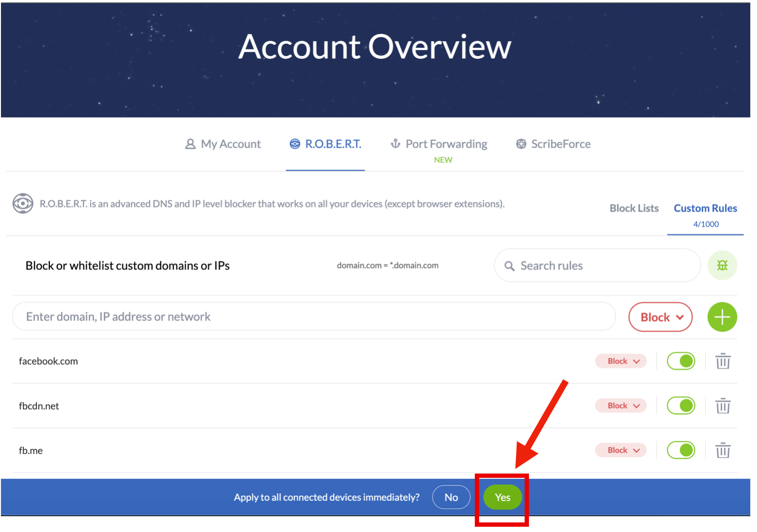Toggle off the fbcdn.net rule
This screenshot has width=757, height=532.
680,406
